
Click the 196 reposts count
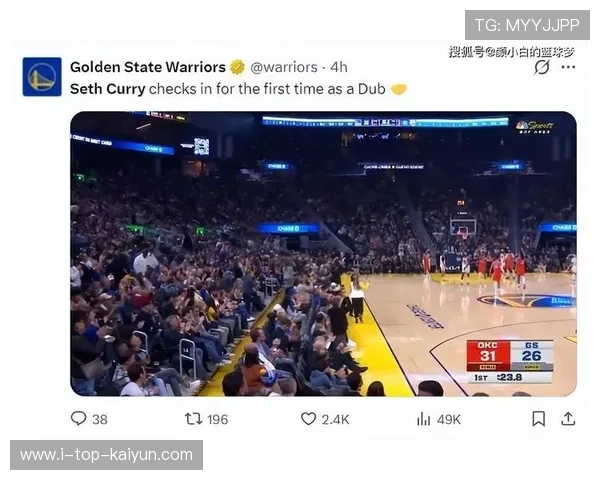click(x=217, y=419)
